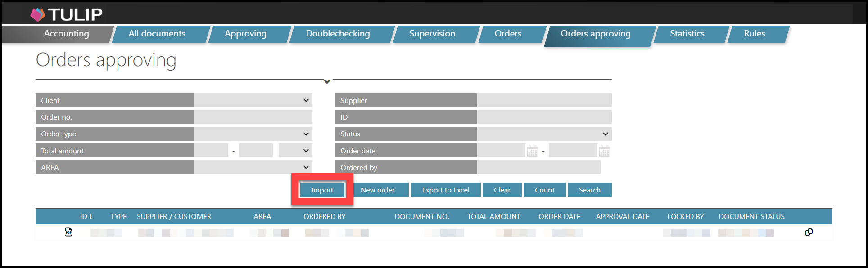Collapse the filter panel chevron
The image size is (868, 268).
327,81
